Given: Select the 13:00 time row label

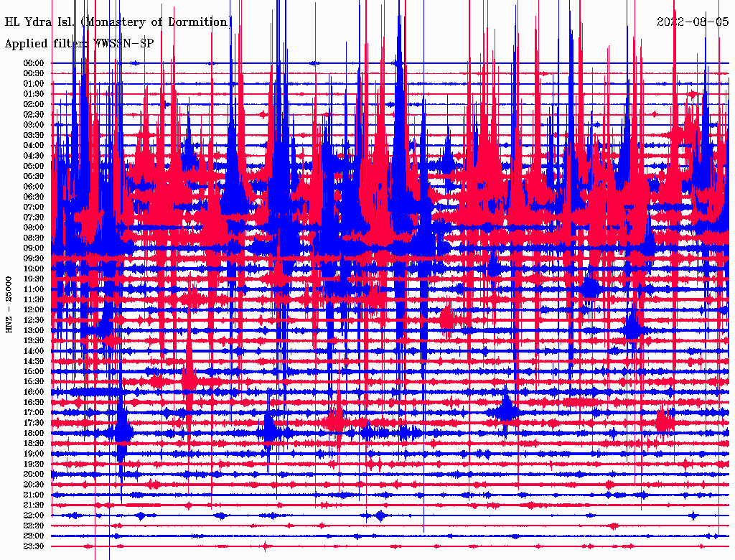Looking at the screenshot, I should [x=34, y=331].
